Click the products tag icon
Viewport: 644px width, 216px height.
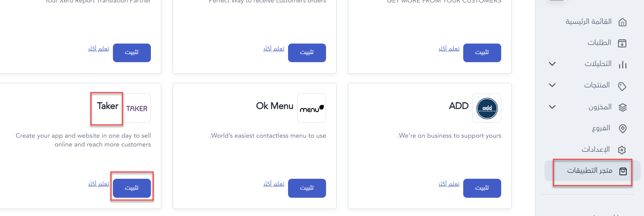click(622, 86)
